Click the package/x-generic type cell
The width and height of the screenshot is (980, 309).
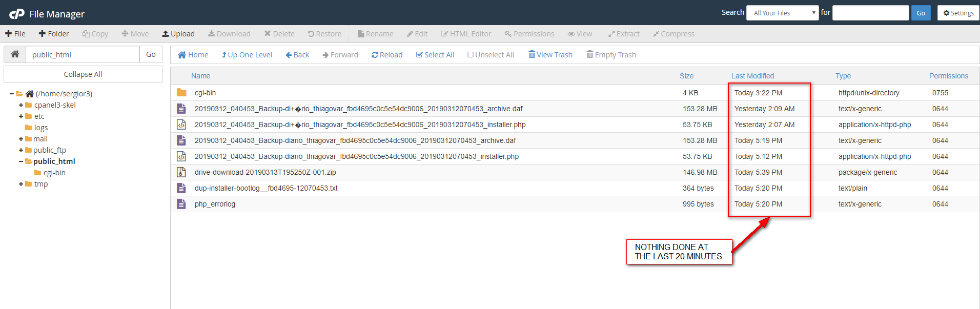[x=867, y=172]
